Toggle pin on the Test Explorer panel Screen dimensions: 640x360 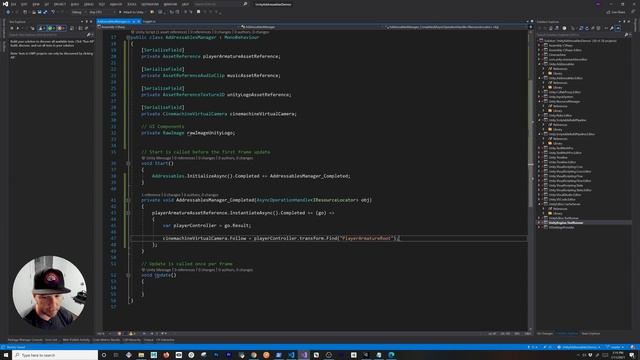click(87, 21)
